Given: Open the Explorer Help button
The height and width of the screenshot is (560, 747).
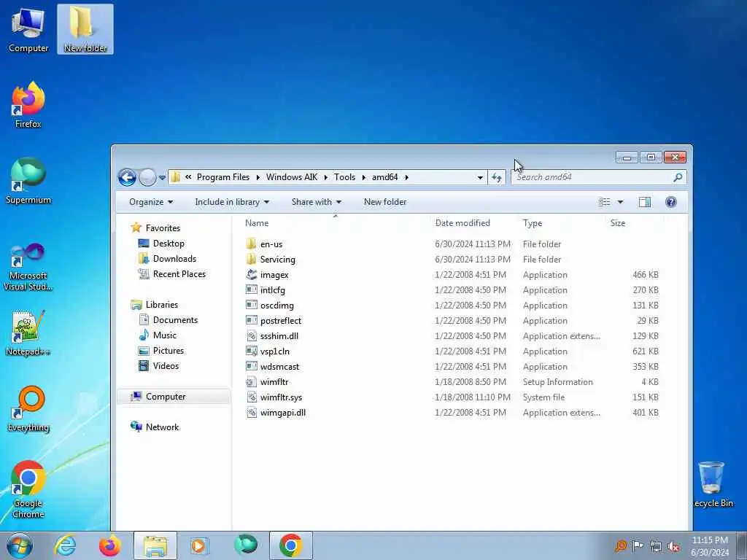Looking at the screenshot, I should 671,202.
